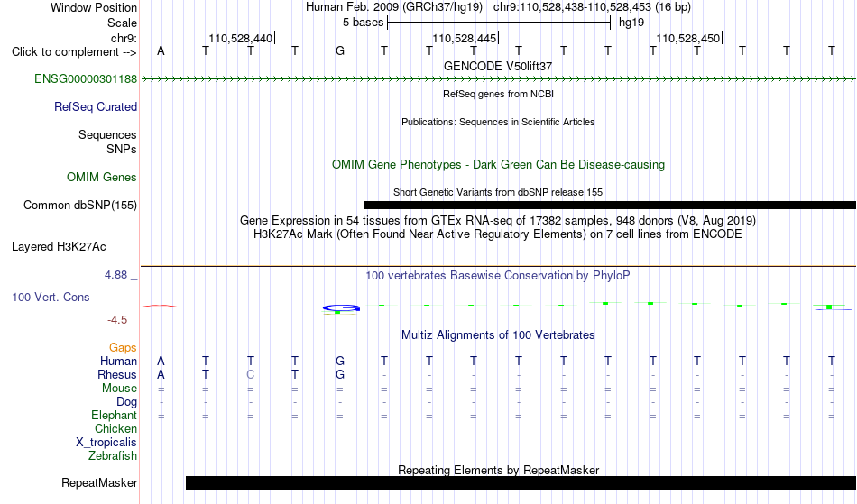The image size is (857, 504).
Task: Select the Human species label
Action: pos(118,362)
